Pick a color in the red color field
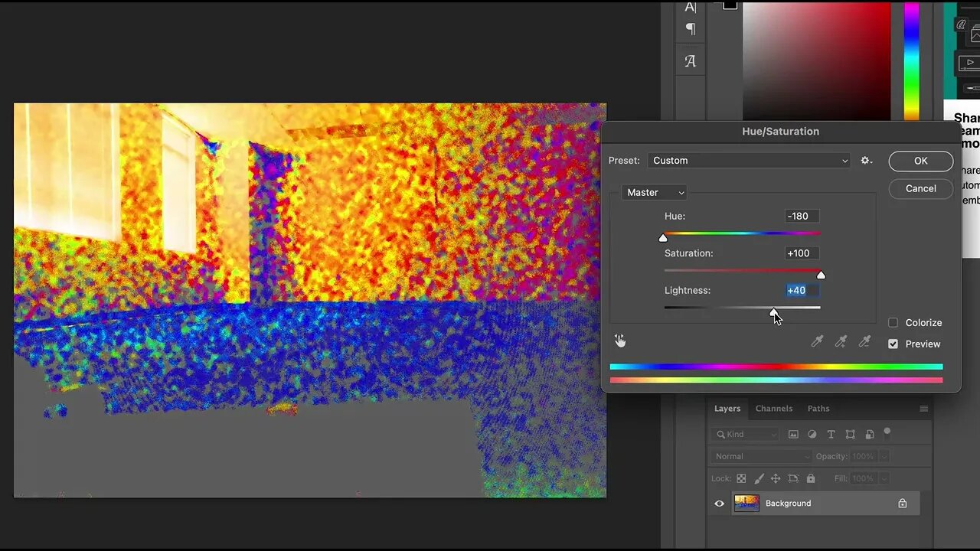This screenshot has width=980, height=551. coord(817,60)
